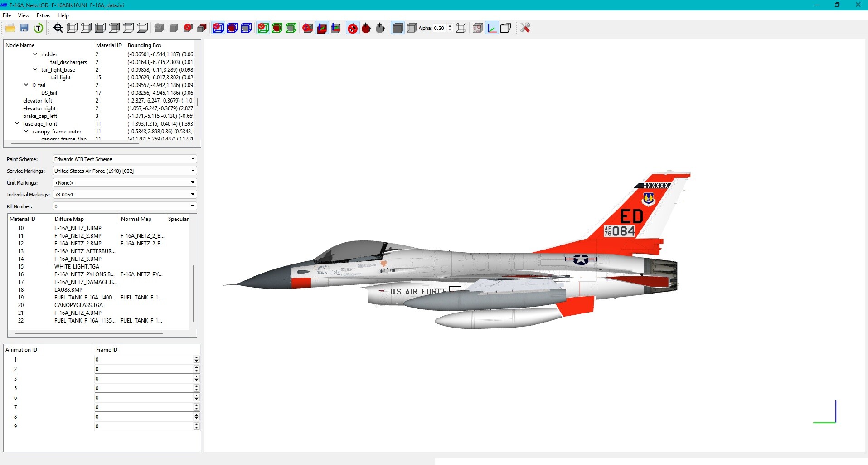Open settings with the wrench tools icon
This screenshot has width=868, height=465.
[525, 28]
